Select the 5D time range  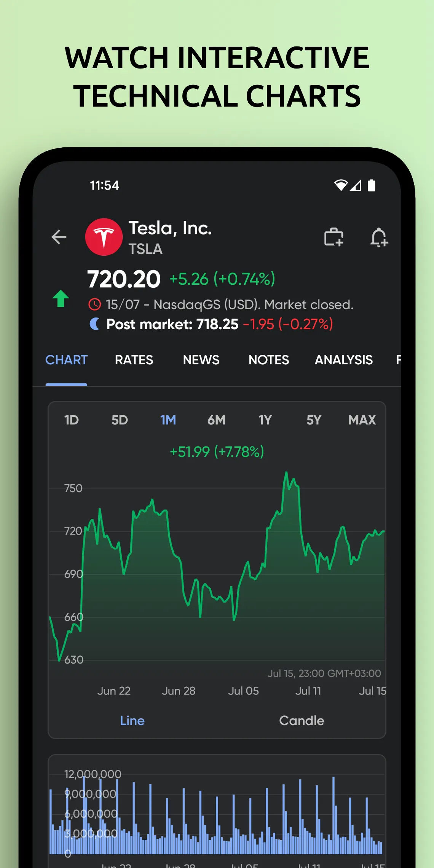120,420
